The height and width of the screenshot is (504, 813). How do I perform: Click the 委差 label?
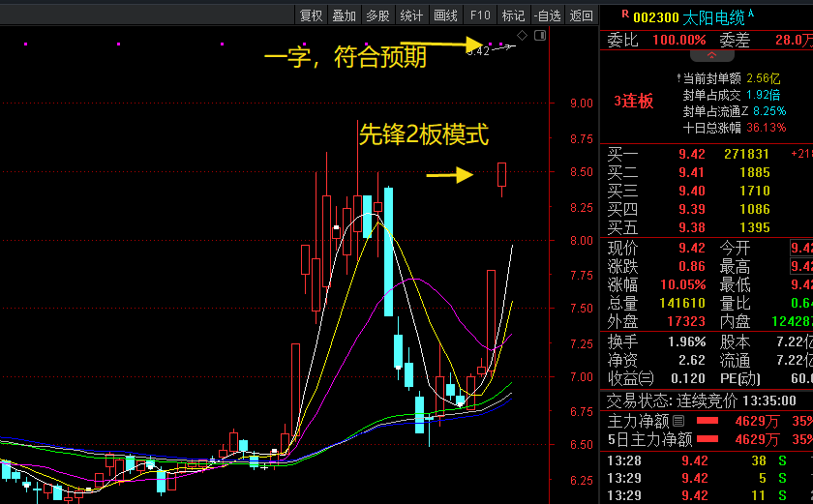[735, 40]
